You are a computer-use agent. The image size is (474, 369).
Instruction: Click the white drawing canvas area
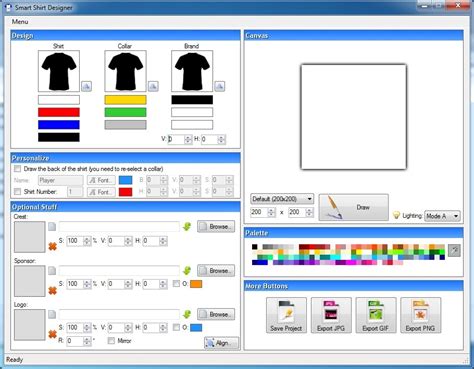[x=354, y=117]
